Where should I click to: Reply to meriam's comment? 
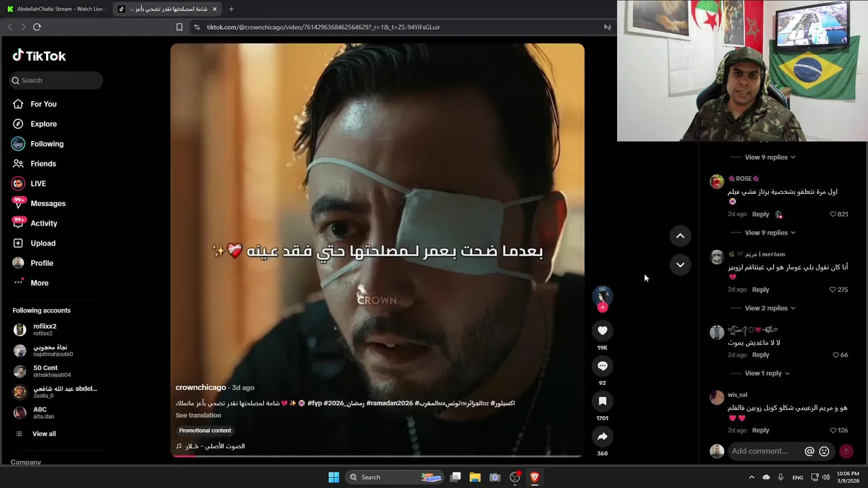click(760, 289)
